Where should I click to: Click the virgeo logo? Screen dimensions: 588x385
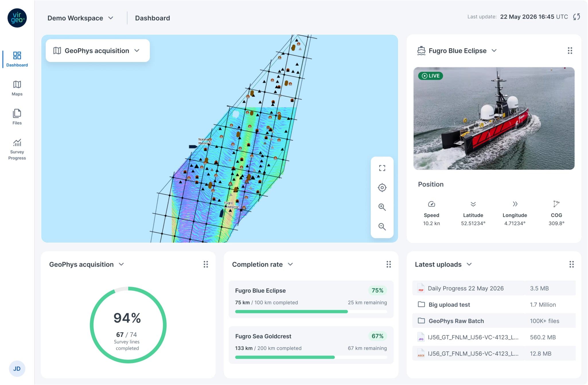17,18
